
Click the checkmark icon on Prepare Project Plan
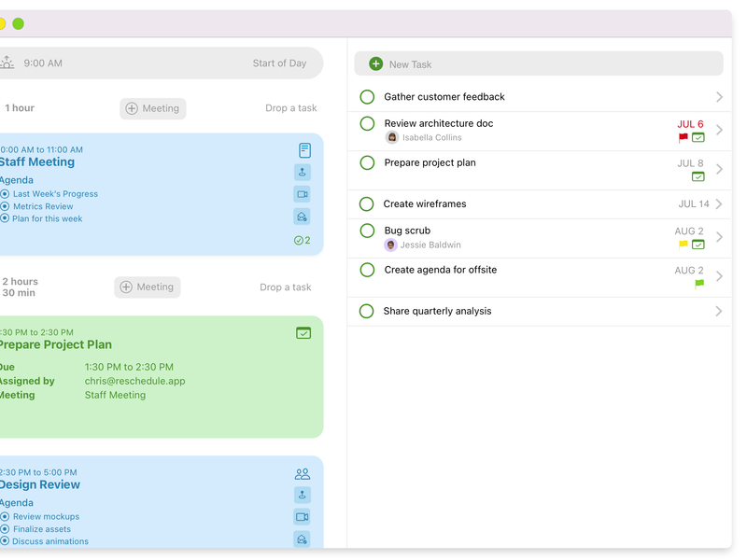click(303, 332)
